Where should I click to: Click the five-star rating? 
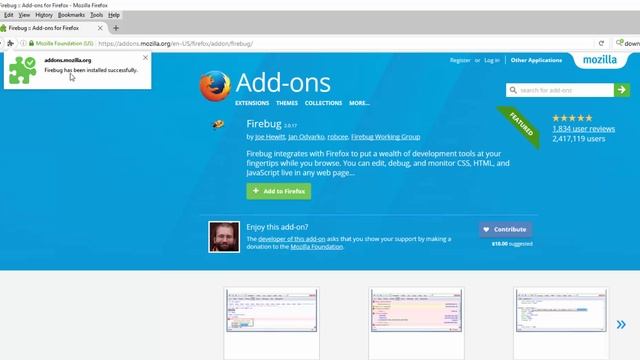click(572, 118)
